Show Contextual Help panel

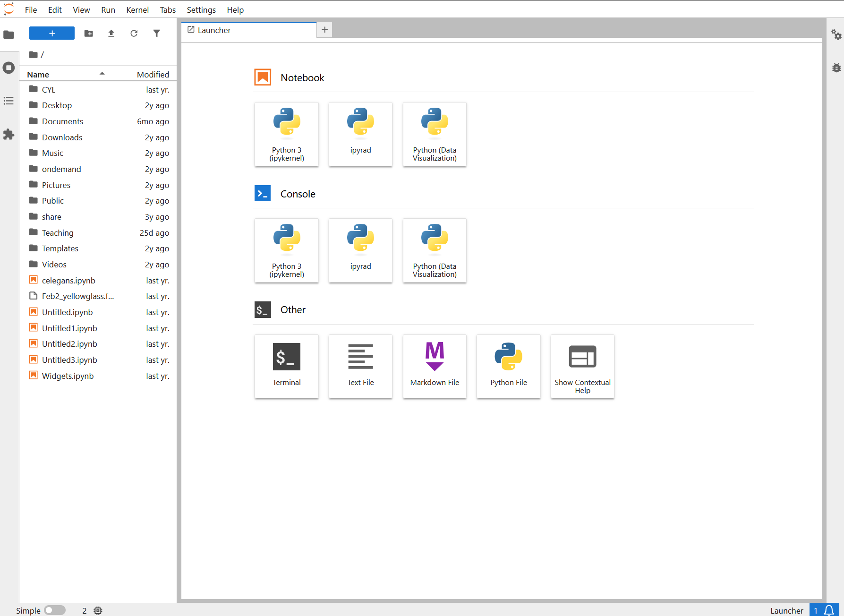[582, 367]
